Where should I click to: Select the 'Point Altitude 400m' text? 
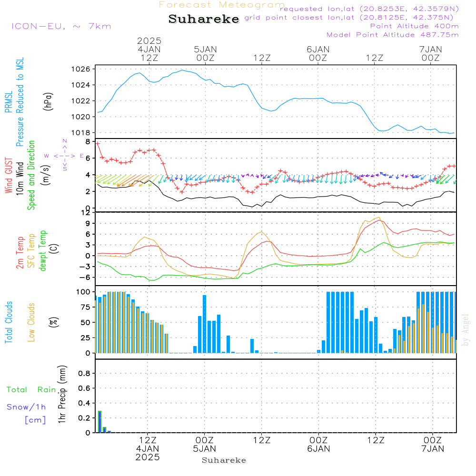[x=415, y=26]
